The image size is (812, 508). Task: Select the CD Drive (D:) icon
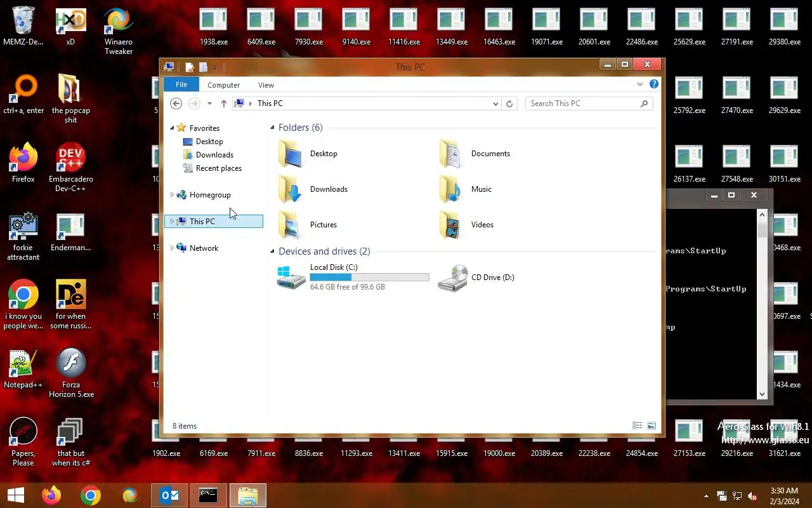pyautogui.click(x=452, y=277)
